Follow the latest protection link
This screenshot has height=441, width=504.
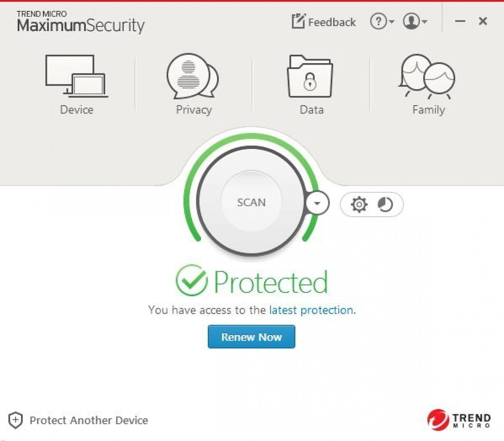311,310
